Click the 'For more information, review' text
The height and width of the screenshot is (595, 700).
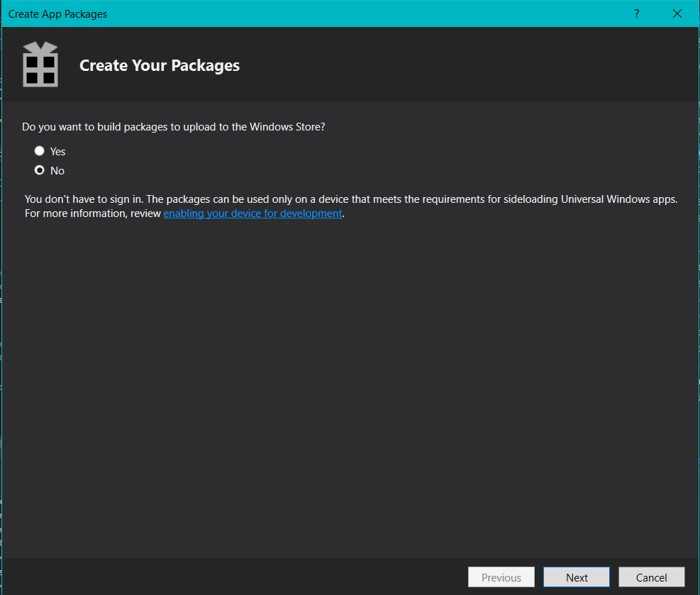coord(92,213)
